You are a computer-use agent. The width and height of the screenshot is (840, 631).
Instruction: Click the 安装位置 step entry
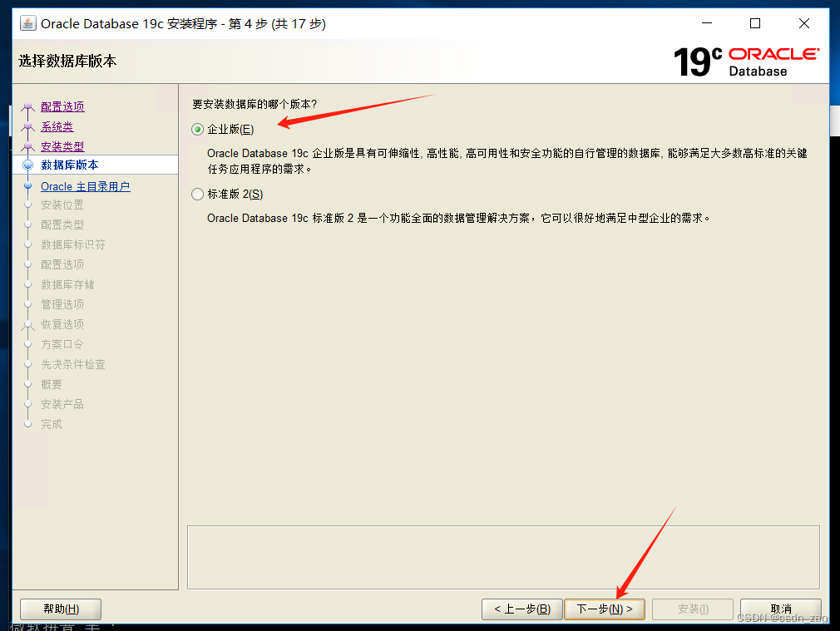[62, 205]
